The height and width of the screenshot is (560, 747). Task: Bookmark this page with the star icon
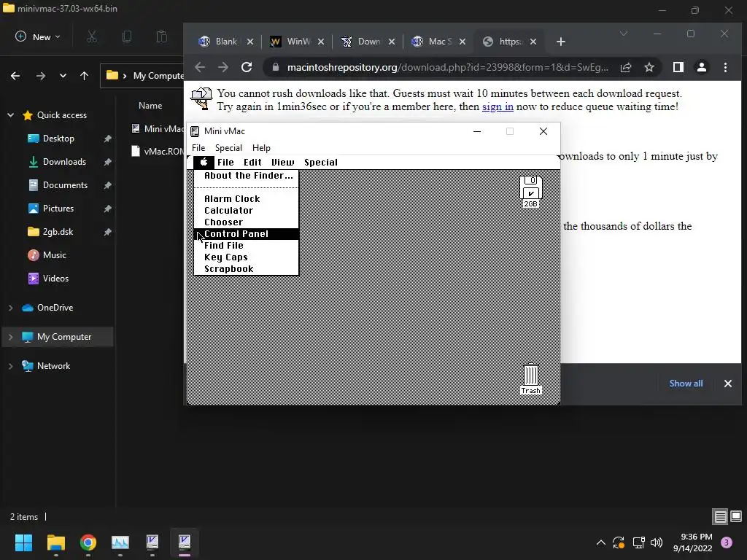(649, 67)
